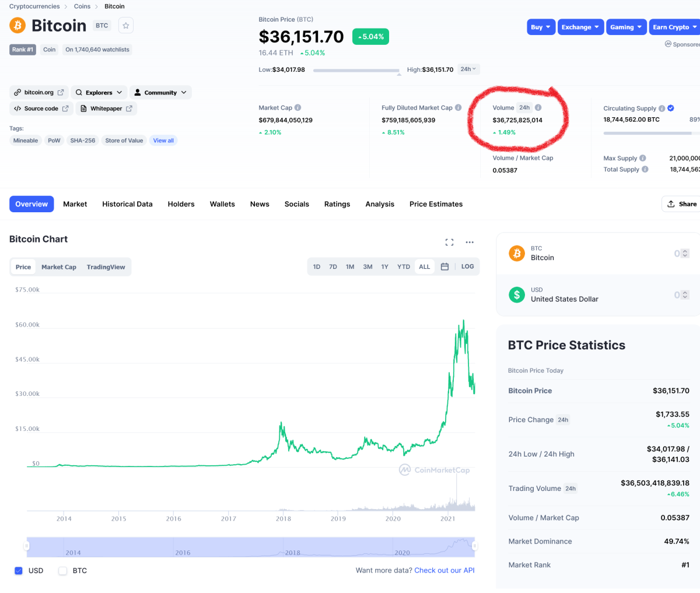This screenshot has height=593, width=700.
Task: Switch to the Wallets tab
Action: pyautogui.click(x=222, y=204)
